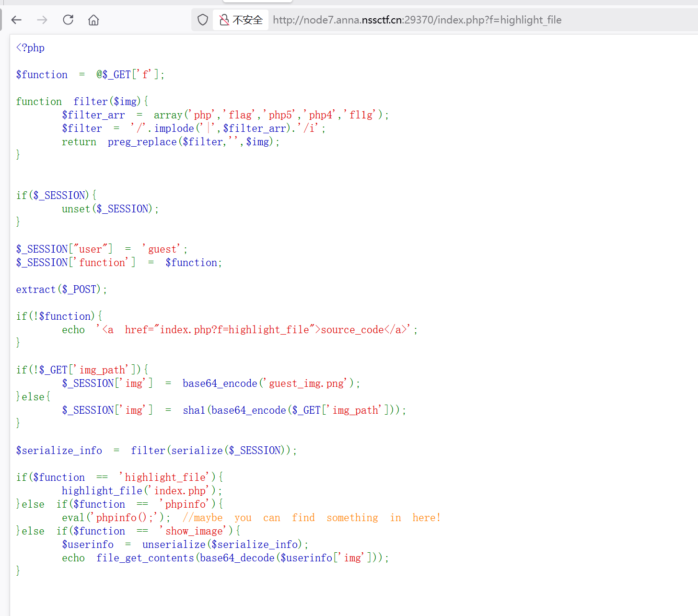This screenshot has height=616, width=698.
Task: Click the orange 'maybe you can find' comment
Action: pyautogui.click(x=311, y=517)
